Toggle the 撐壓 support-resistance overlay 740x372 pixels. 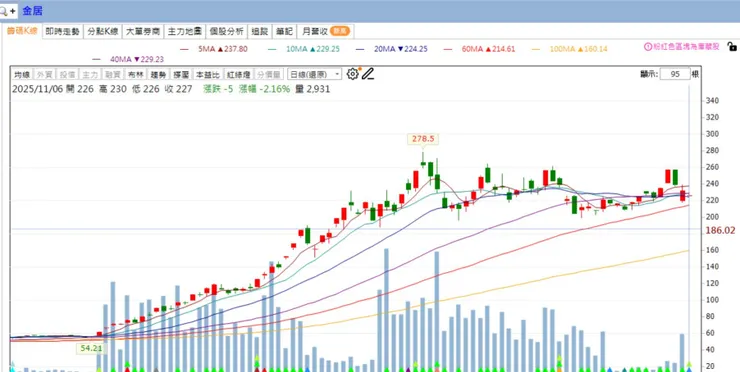click(x=181, y=75)
